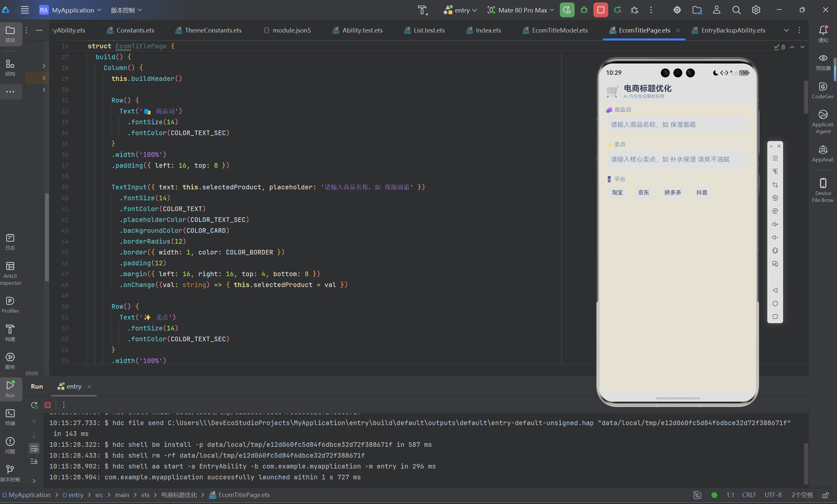Click emulator recent apps square button
This screenshot has width=837, height=504.
point(775,317)
